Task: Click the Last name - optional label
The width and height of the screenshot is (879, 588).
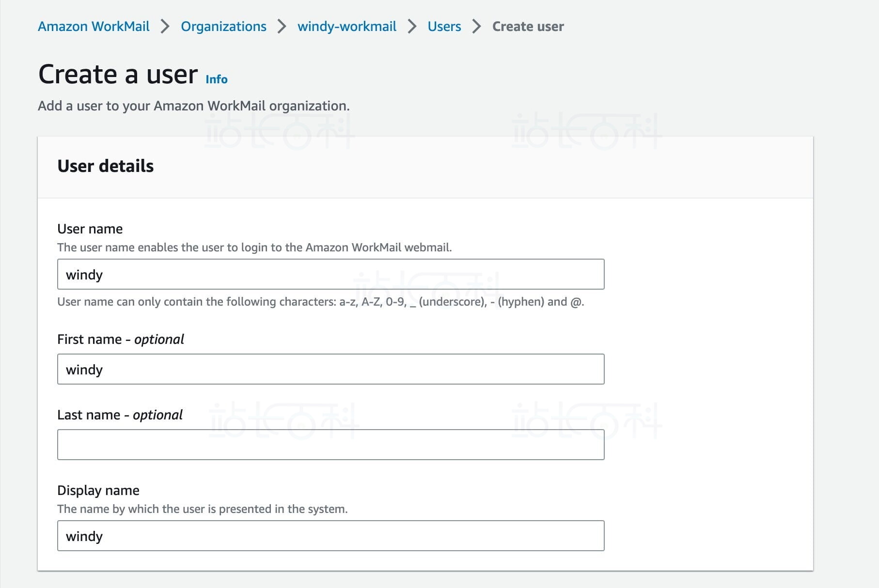Action: [120, 415]
